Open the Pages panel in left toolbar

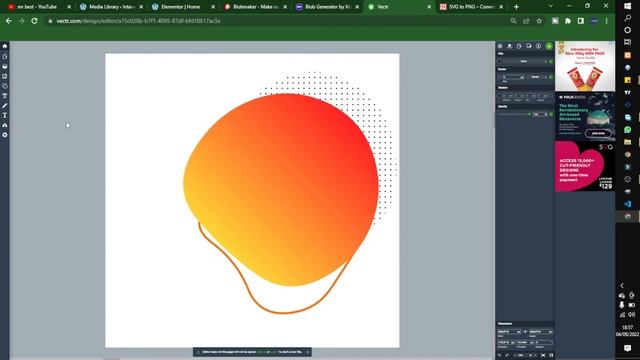(5, 56)
